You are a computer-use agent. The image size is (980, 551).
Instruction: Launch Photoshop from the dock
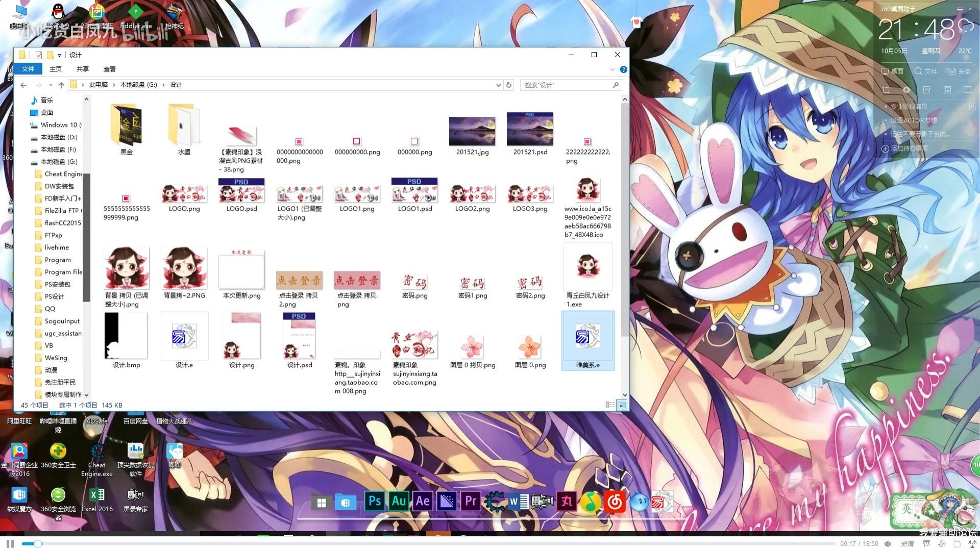[375, 502]
